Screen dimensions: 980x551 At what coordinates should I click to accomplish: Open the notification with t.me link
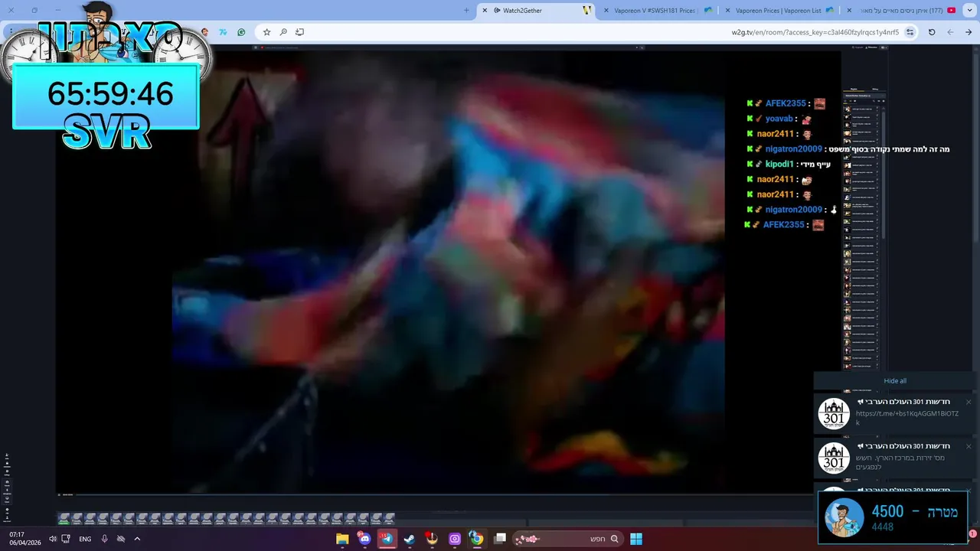[x=897, y=414]
